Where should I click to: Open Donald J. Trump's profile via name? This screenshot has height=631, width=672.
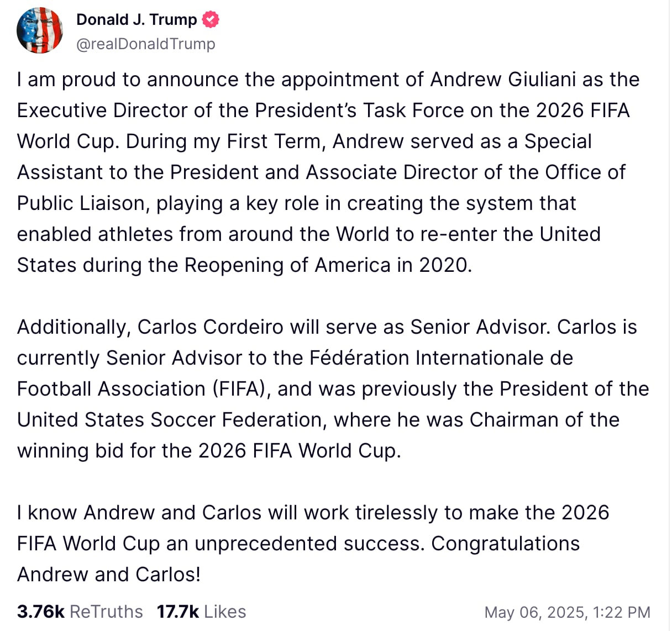coord(136,19)
